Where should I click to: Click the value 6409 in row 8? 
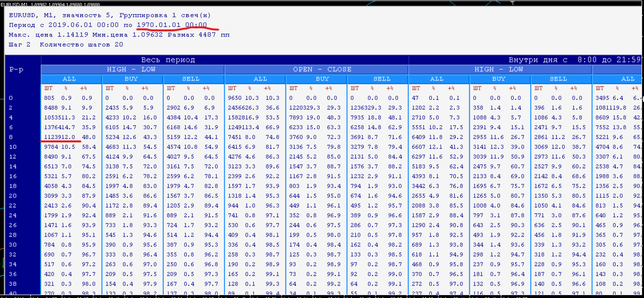tap(420, 137)
